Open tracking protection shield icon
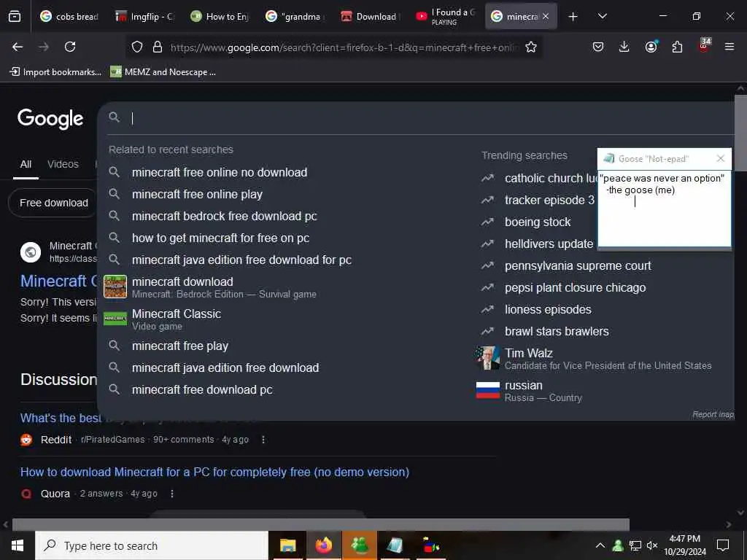The height and width of the screenshot is (560, 747). pos(137,47)
